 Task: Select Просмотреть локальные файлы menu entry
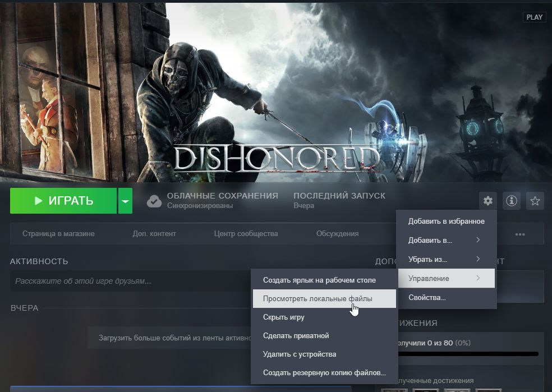(324, 299)
